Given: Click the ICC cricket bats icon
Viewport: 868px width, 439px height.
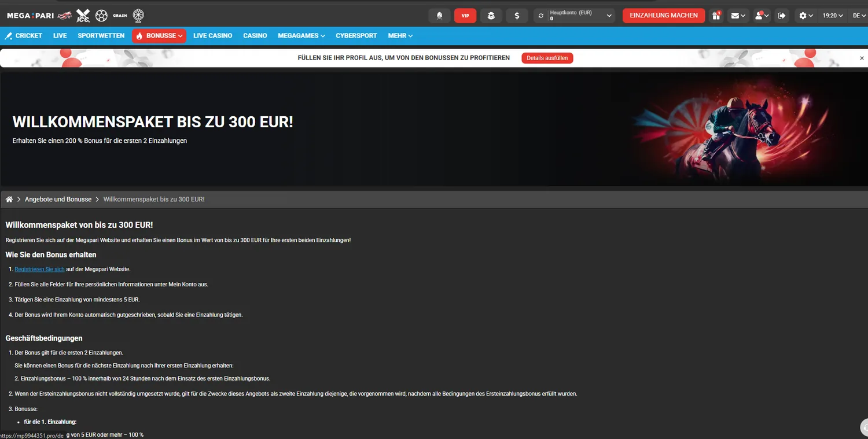Looking at the screenshot, I should [x=84, y=16].
